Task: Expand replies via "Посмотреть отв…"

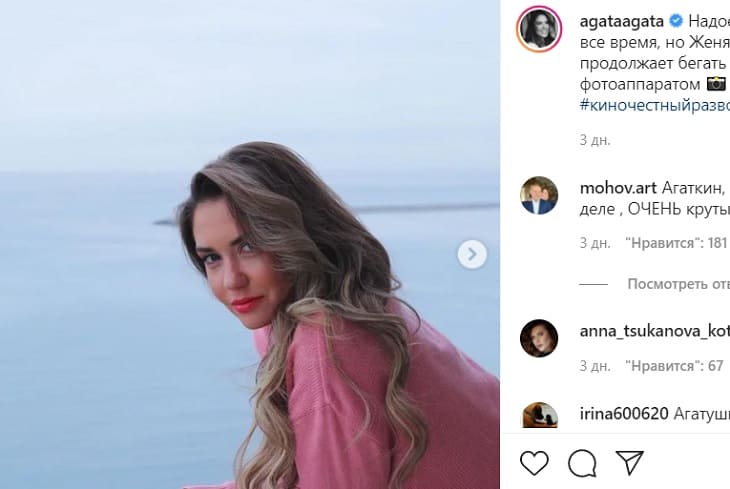Action: 678,284
